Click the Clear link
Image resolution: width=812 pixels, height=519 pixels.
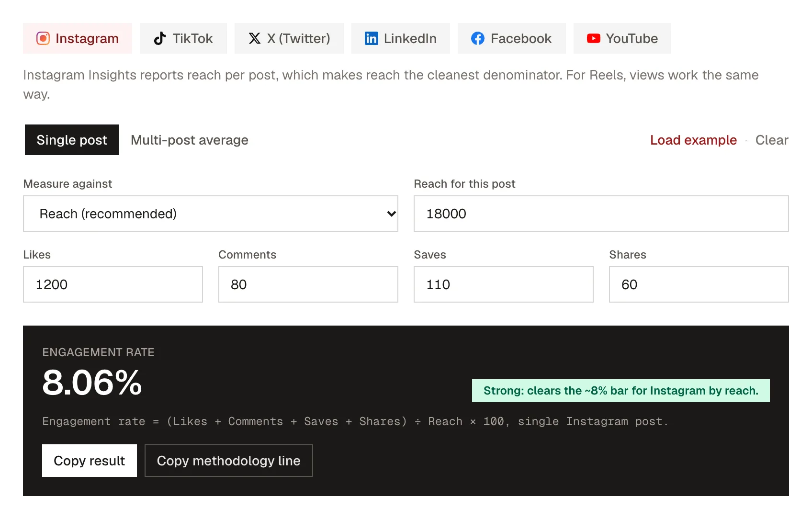click(x=772, y=140)
